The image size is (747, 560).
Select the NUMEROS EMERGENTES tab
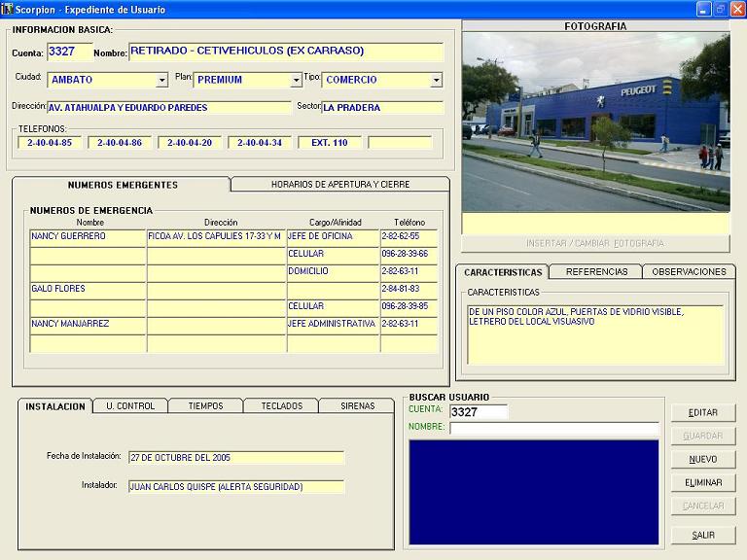(123, 185)
